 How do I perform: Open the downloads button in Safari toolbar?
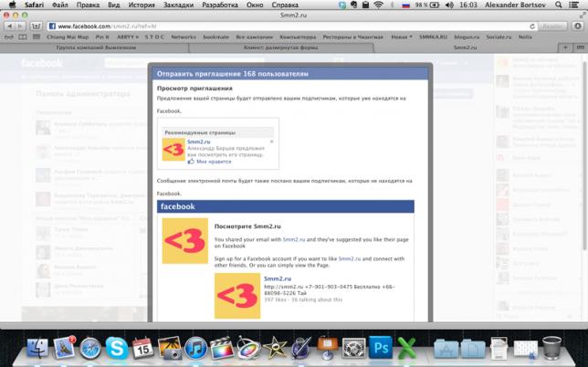coord(578,26)
